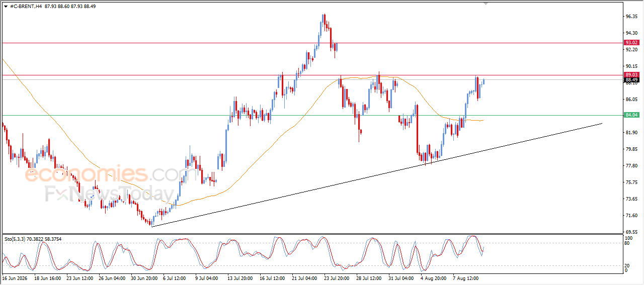Click the 80 level on stochastic scale
The image size is (644, 285).
[x=627, y=243]
